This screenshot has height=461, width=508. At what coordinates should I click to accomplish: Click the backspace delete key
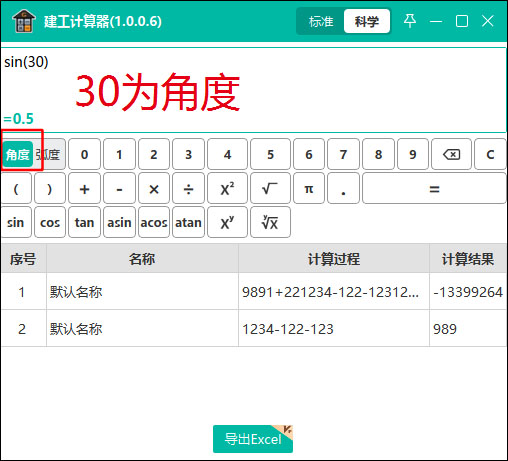click(451, 154)
